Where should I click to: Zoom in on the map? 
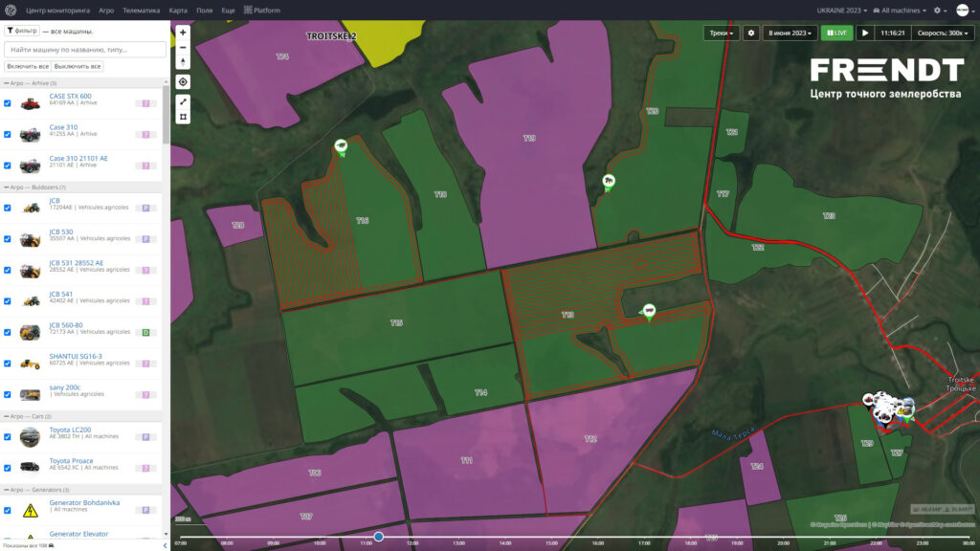click(x=183, y=33)
